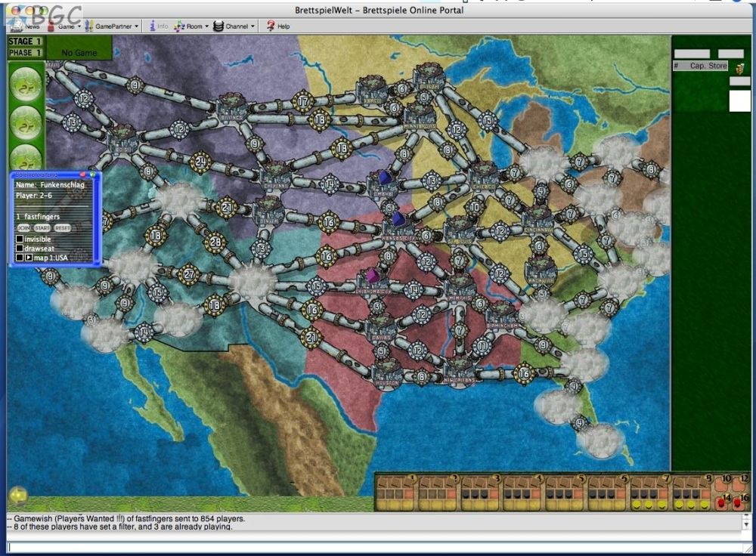The height and width of the screenshot is (556, 756).
Task: Click the Denver city icon
Action: coord(268,211)
